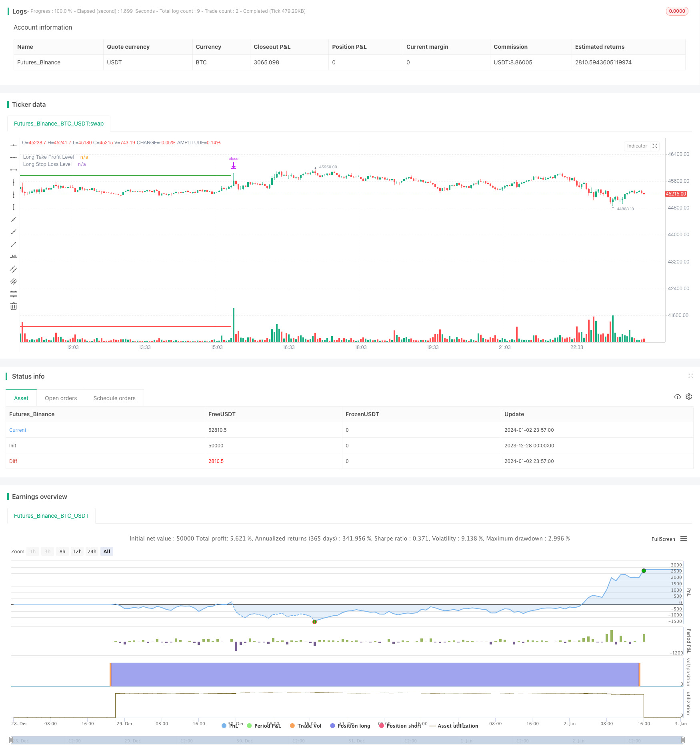Open the Status info settings gear
The image size is (700, 756).
(x=689, y=397)
